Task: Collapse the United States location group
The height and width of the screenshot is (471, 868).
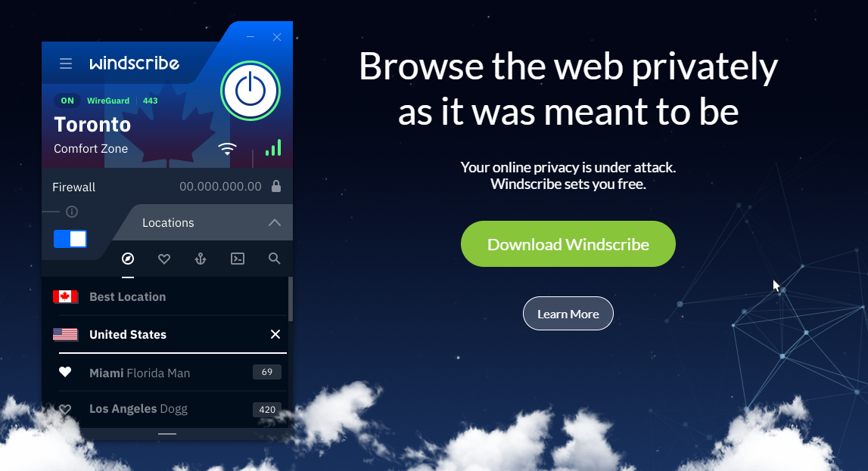Action: click(275, 334)
